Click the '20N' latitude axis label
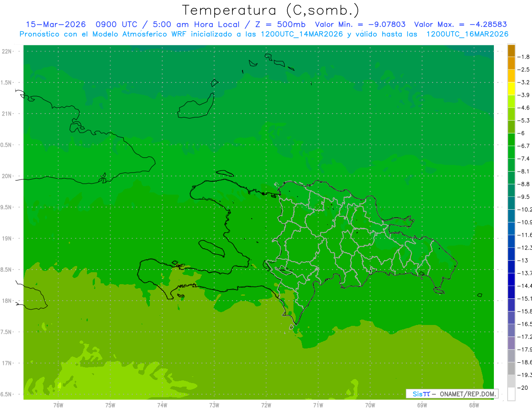532x411 pixels. 8,176
